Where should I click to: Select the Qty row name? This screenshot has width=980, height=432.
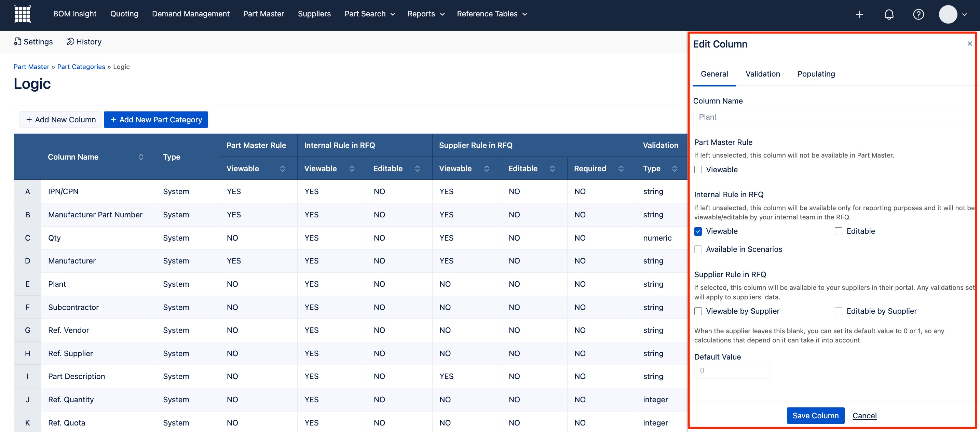point(54,238)
